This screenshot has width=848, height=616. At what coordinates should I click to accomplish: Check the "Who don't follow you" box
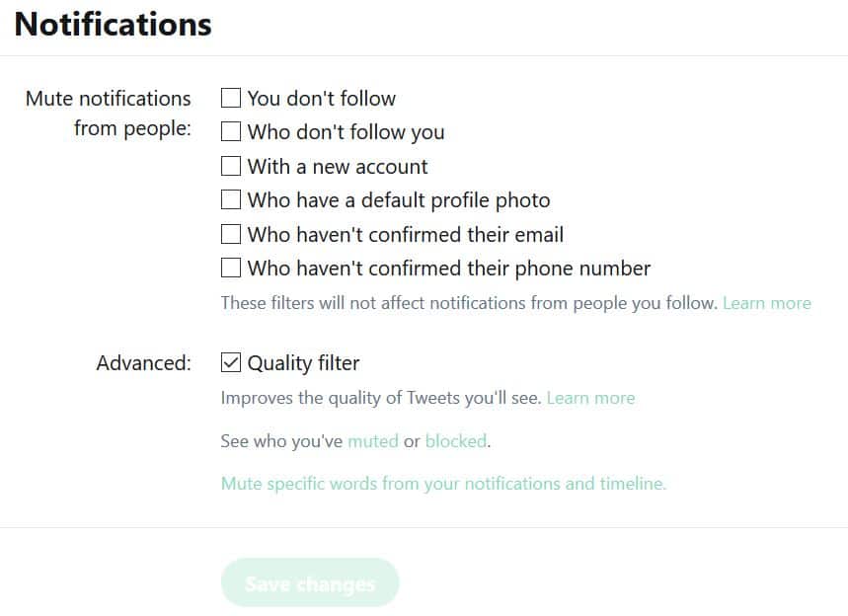[231, 131]
